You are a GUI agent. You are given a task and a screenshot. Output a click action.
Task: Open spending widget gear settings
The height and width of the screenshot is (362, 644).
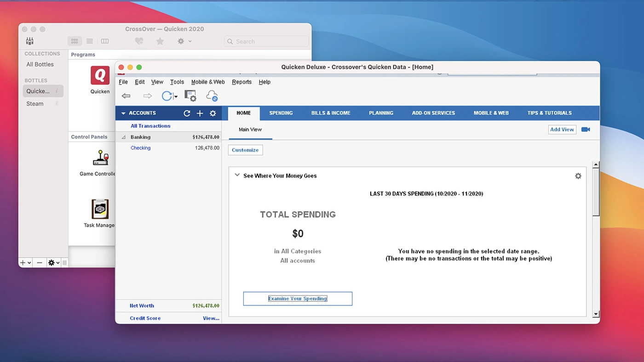[578, 176]
